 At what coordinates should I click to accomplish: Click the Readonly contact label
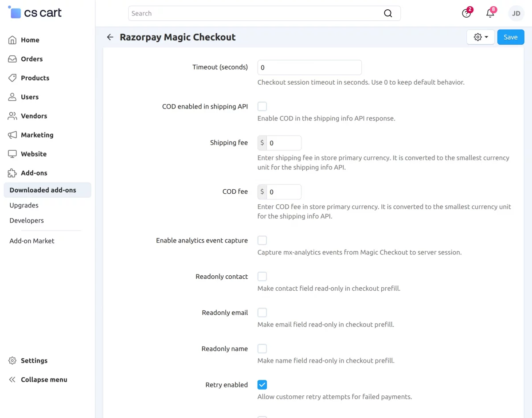click(x=222, y=277)
